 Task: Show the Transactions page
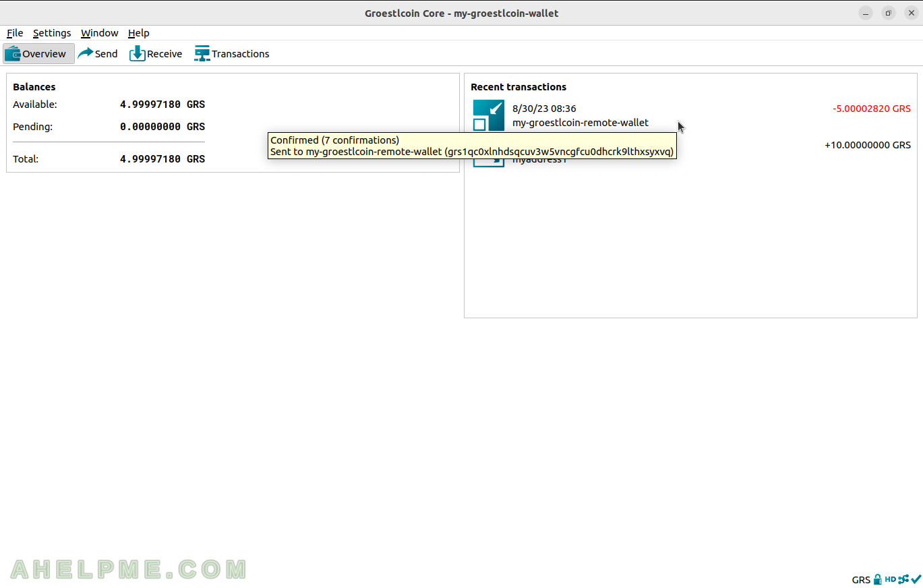coord(232,54)
